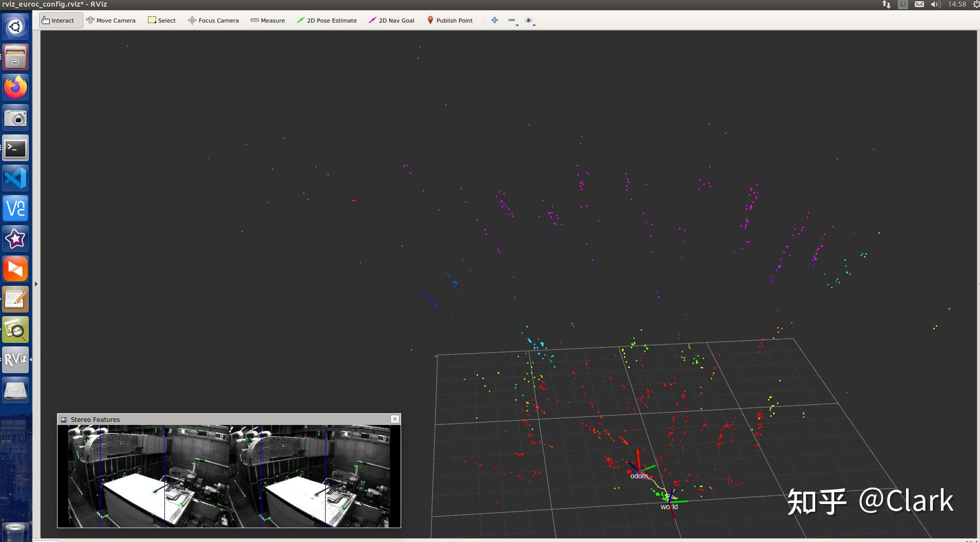Activate the Publish Point tool
The image size is (980, 542).
tap(449, 20)
